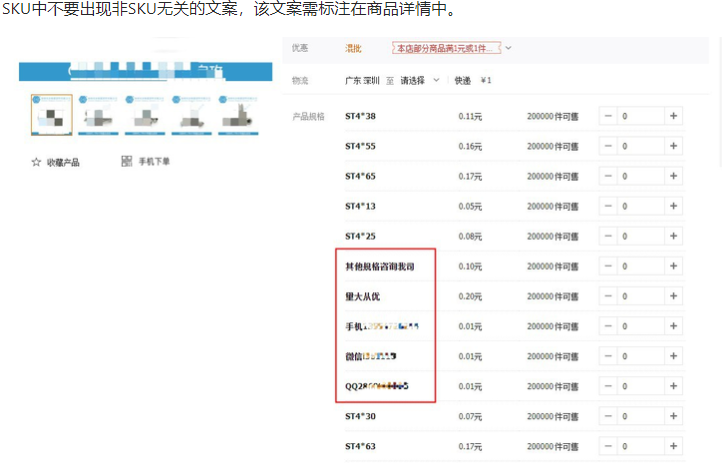Screen dimensions: 722x463
Task: Click the ST4*13 specification name
Action: click(360, 206)
